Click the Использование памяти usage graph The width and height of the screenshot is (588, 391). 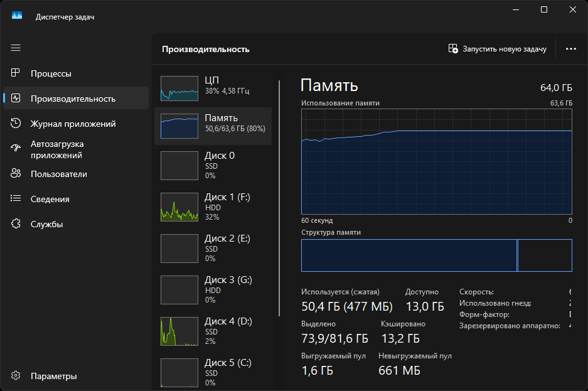[x=436, y=161]
